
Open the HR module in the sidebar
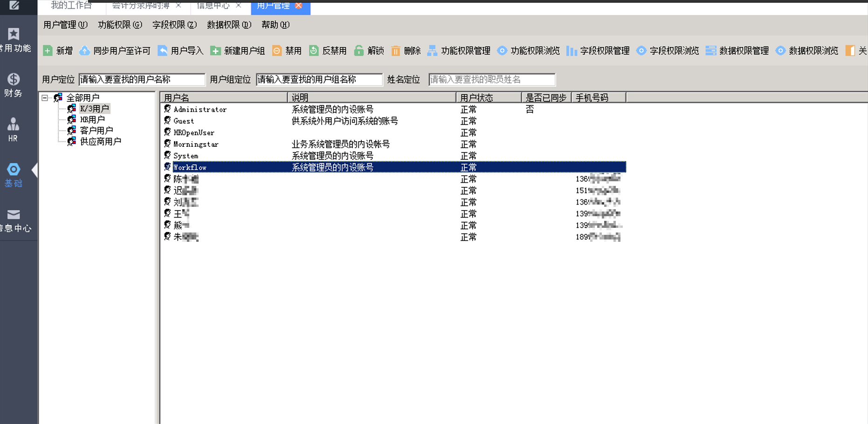(x=13, y=130)
